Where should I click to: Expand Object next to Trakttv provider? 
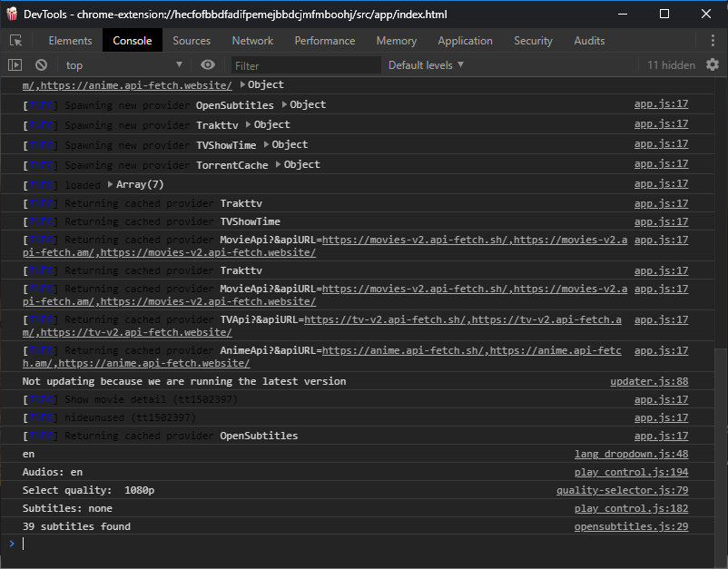(x=268, y=125)
